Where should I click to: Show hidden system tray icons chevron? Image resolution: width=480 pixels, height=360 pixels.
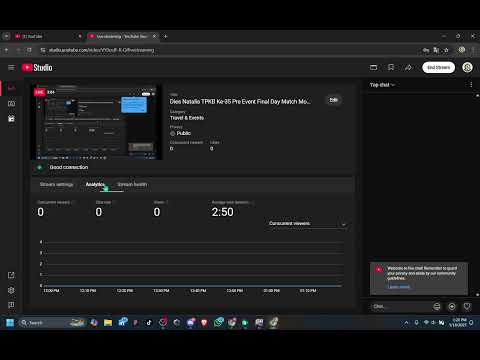pos(406,323)
